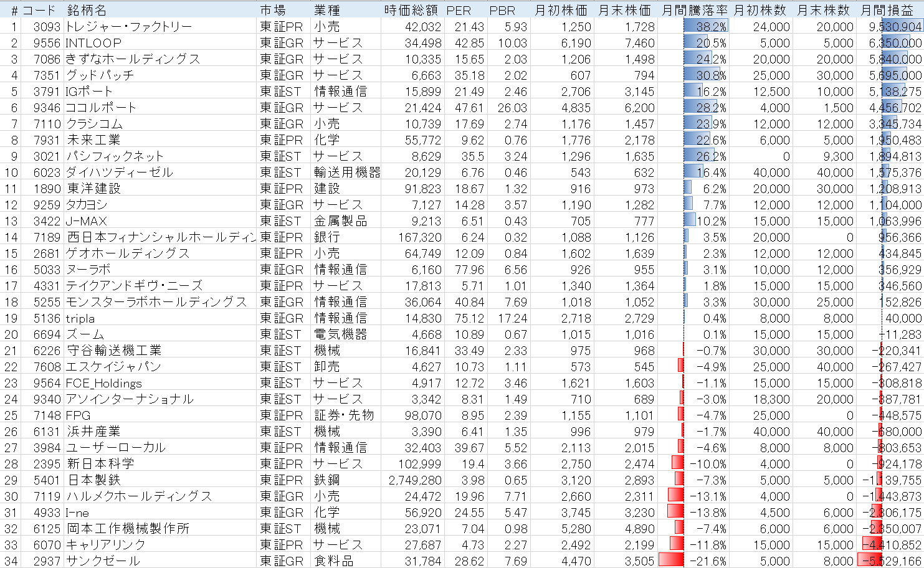The image size is (924, 568).
Task: Select the 月間損益 value -5,529,166
Action: [x=890, y=561]
